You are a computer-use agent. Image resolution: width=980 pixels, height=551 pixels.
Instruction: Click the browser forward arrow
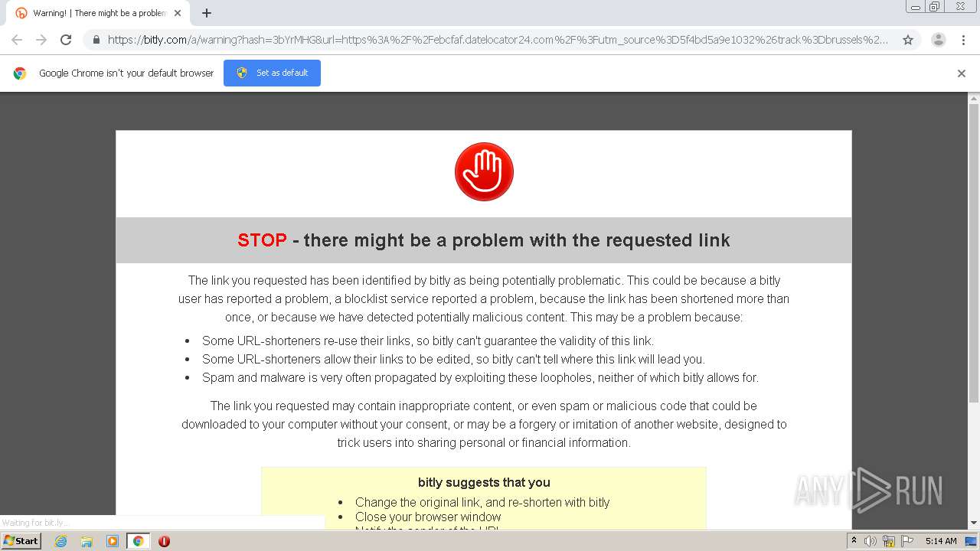41,40
